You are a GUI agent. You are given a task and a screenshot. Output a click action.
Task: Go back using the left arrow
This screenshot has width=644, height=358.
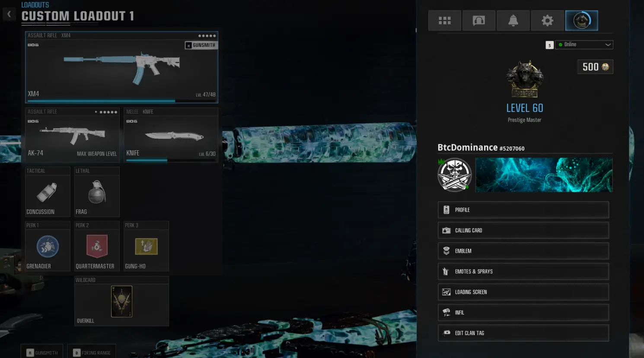click(9, 14)
